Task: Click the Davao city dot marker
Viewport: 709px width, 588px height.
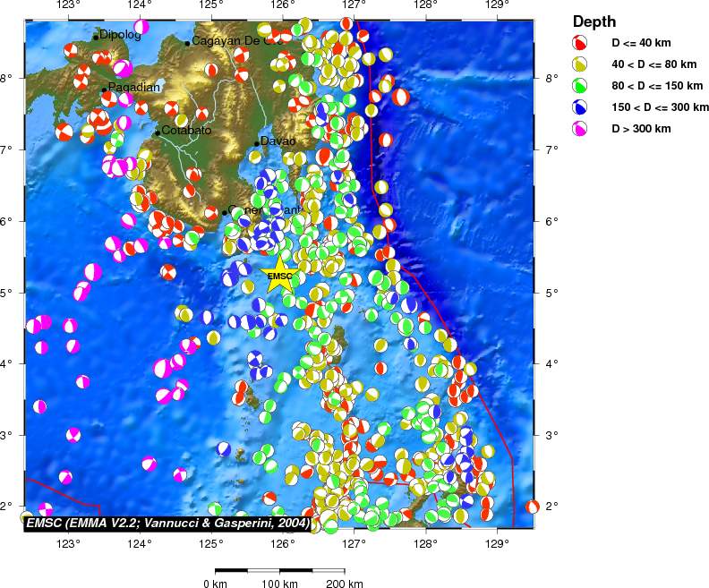Action: (x=257, y=143)
